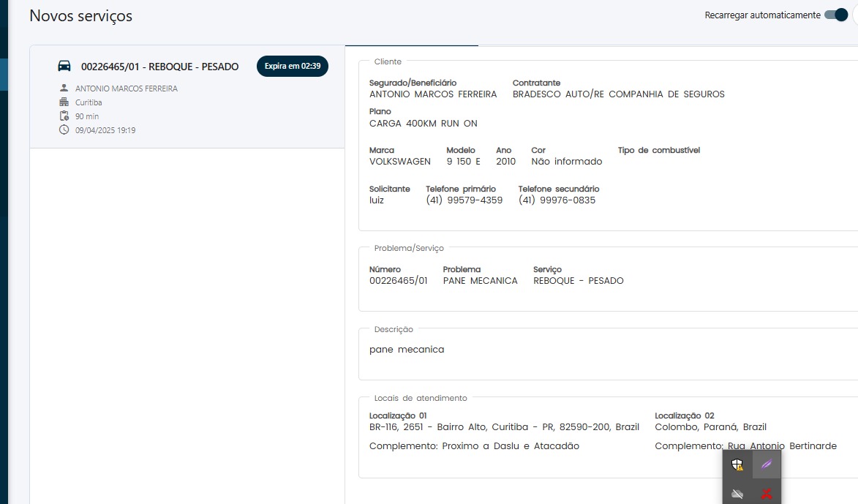This screenshot has height=504, width=858.
Task: Click the modelo value 9 150 E
Action: (x=463, y=162)
